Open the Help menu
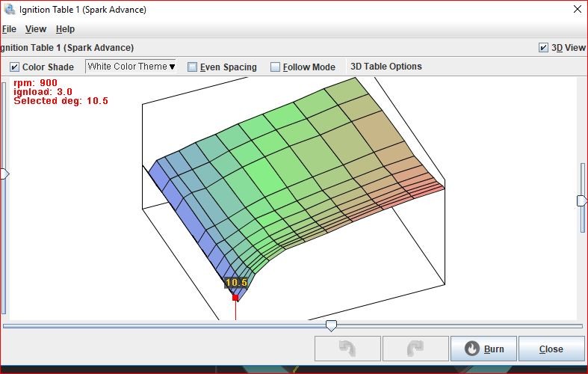Image resolution: width=588 pixels, height=374 pixels. (x=66, y=29)
